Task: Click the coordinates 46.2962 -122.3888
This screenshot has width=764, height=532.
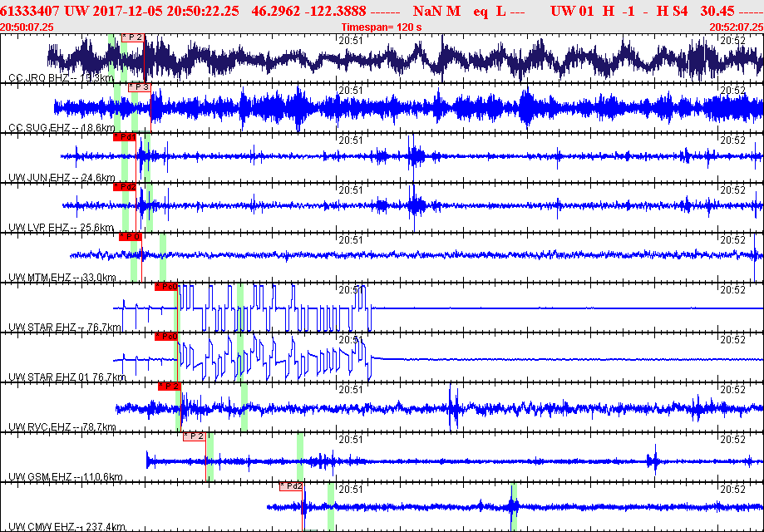Action: coord(309,11)
